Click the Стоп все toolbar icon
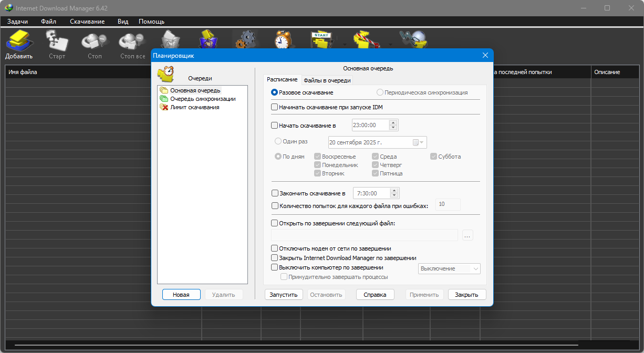This screenshot has width=644, height=353. click(132, 43)
